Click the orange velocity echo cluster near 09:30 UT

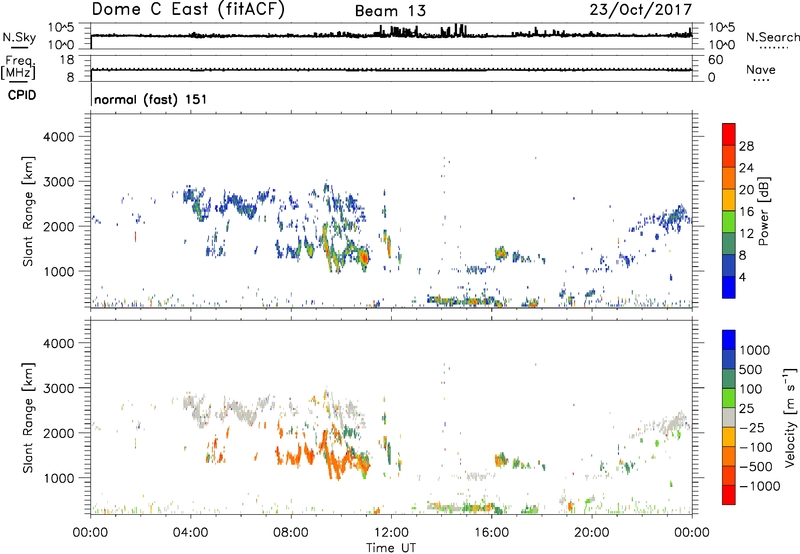click(334, 457)
